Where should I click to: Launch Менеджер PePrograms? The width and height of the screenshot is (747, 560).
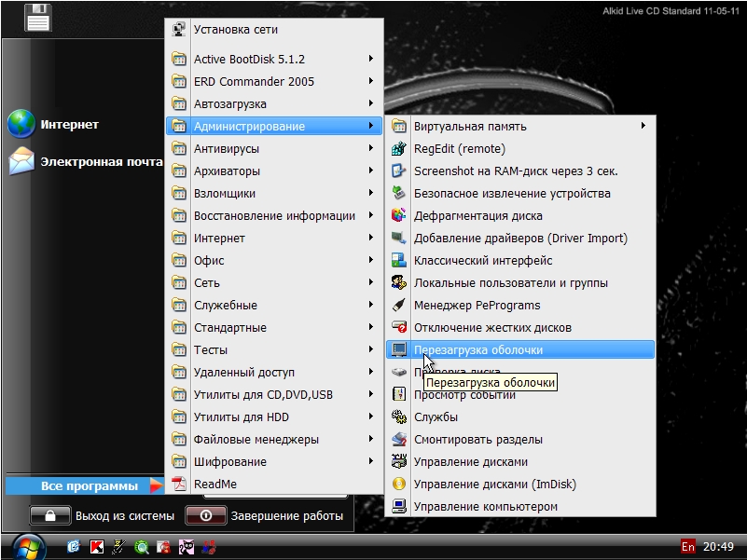520,306
